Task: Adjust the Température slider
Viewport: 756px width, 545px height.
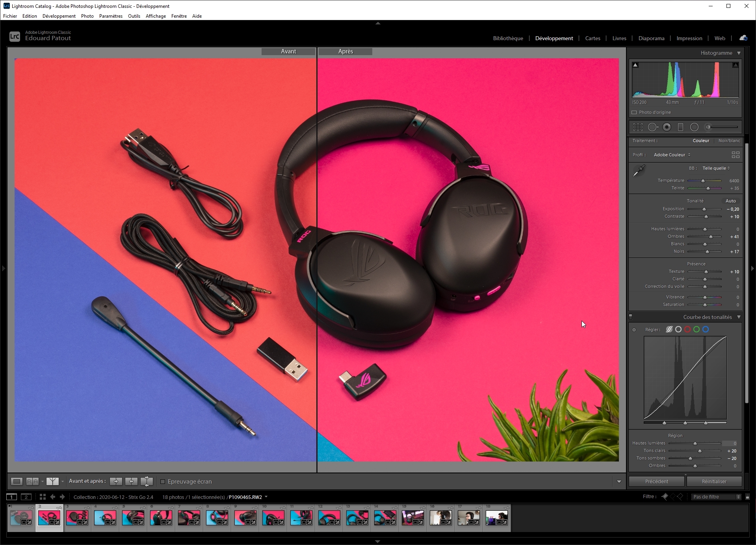Action: click(704, 181)
